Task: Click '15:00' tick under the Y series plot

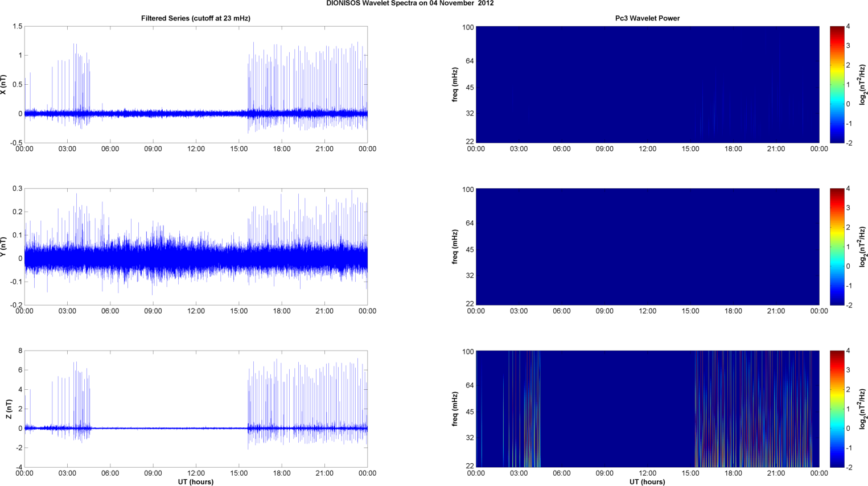Action: [x=239, y=311]
